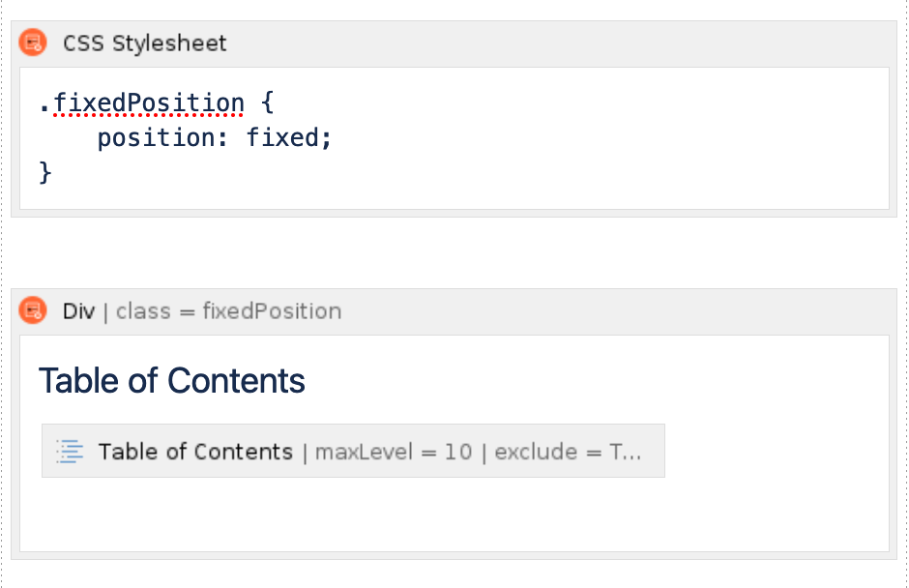Place cursor on position: fixed; line
The width and height of the screenshot is (909, 588).
coord(215,138)
